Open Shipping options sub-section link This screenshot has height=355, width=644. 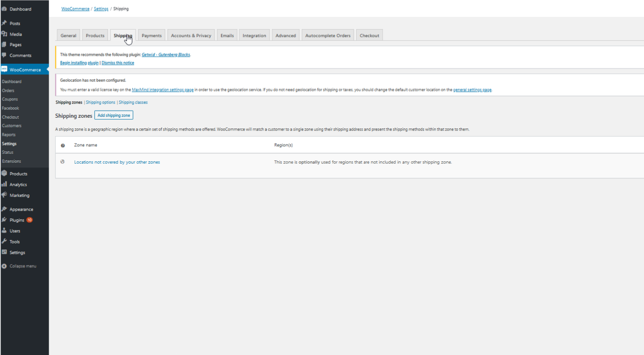(100, 102)
